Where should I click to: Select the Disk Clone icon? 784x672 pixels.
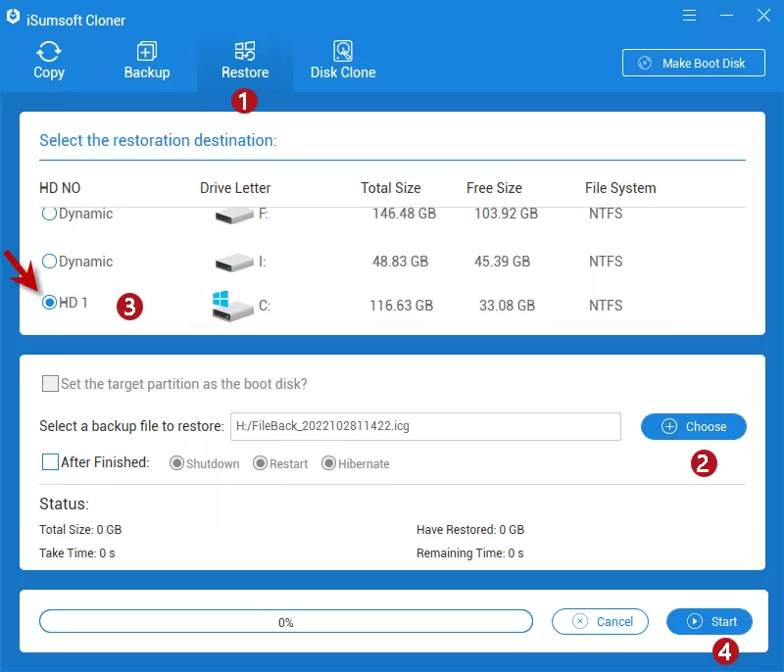tap(343, 51)
